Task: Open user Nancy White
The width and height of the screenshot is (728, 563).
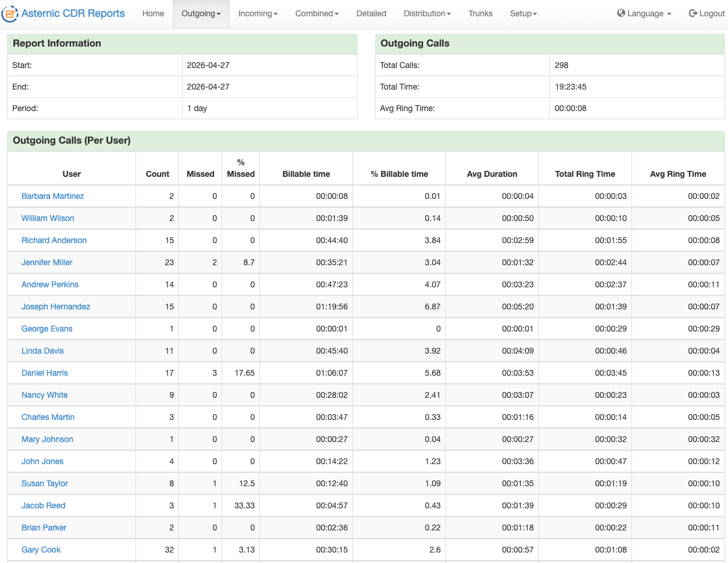Action: 45,395
